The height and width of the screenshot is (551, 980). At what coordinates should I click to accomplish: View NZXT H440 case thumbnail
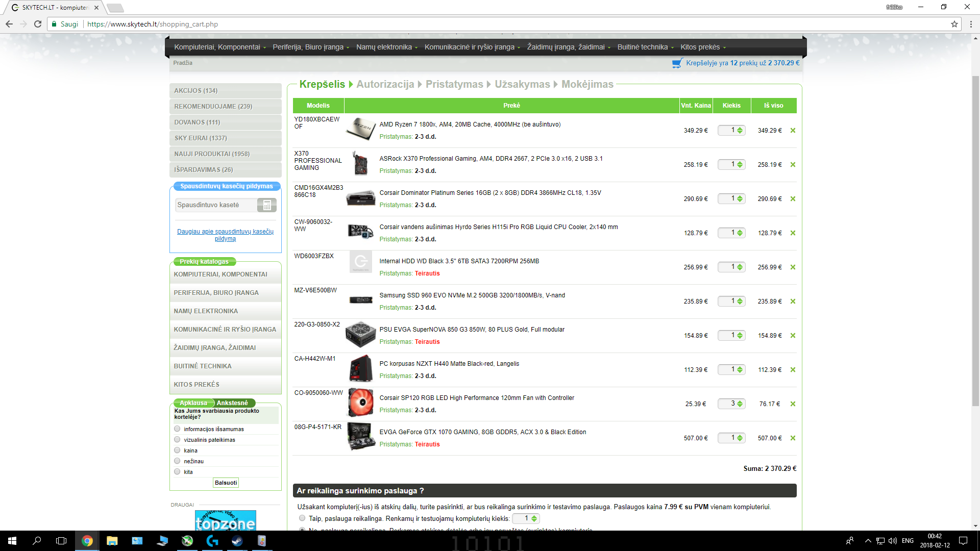pyautogui.click(x=361, y=368)
